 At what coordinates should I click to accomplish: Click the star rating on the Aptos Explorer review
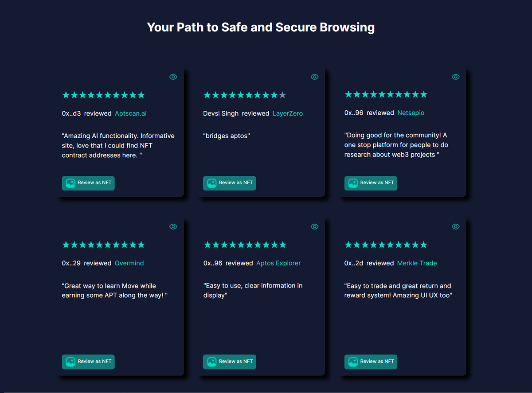tap(245, 245)
